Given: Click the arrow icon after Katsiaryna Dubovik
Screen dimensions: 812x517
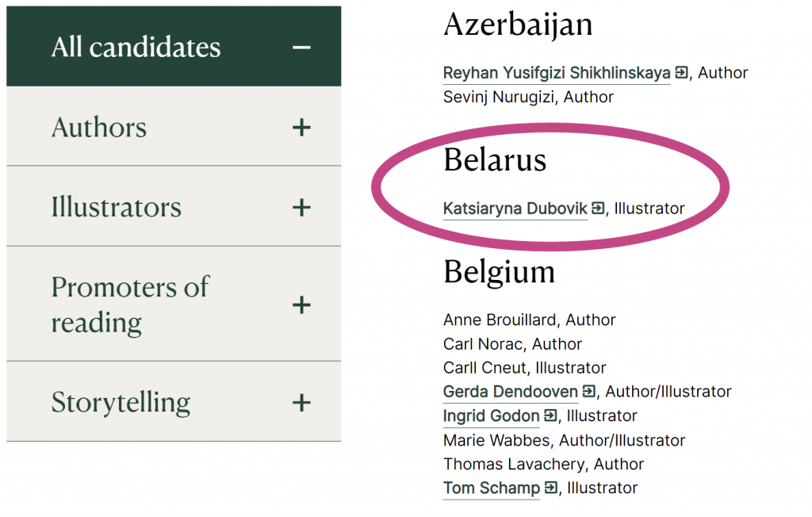Looking at the screenshot, I should click(598, 209).
